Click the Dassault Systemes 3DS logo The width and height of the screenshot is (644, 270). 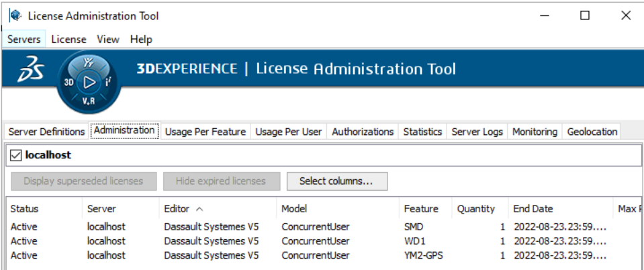click(30, 70)
